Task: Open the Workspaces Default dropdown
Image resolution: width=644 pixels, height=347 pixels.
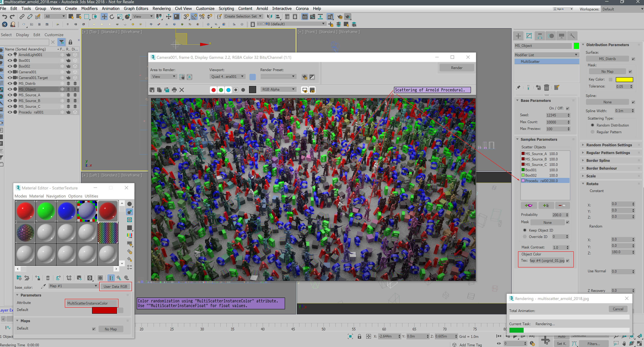Action: pos(622,9)
